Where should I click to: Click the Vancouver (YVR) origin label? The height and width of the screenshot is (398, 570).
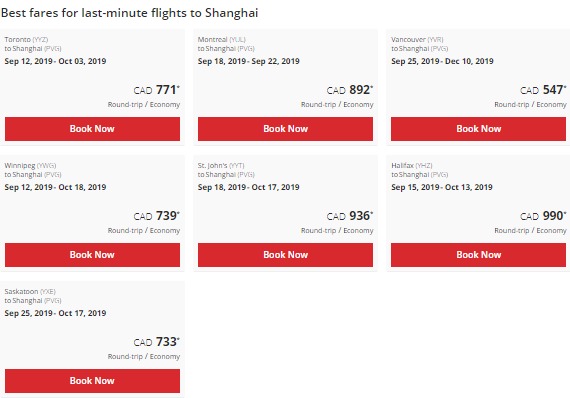(417, 39)
